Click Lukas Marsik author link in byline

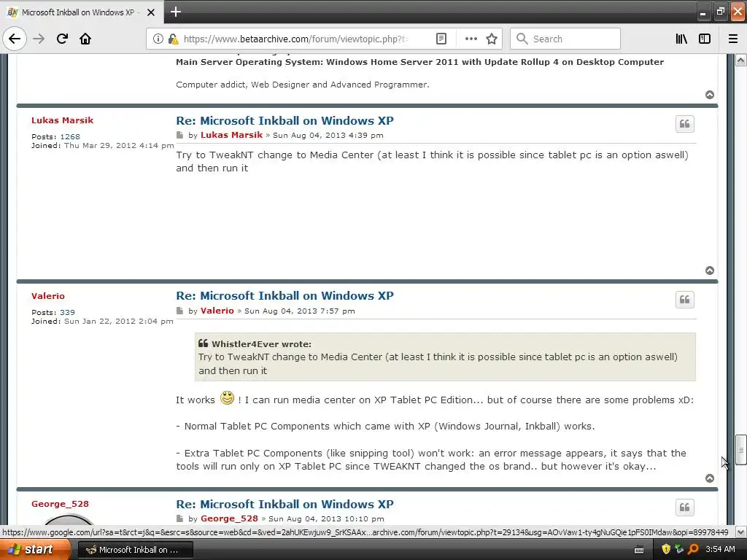tap(231, 135)
